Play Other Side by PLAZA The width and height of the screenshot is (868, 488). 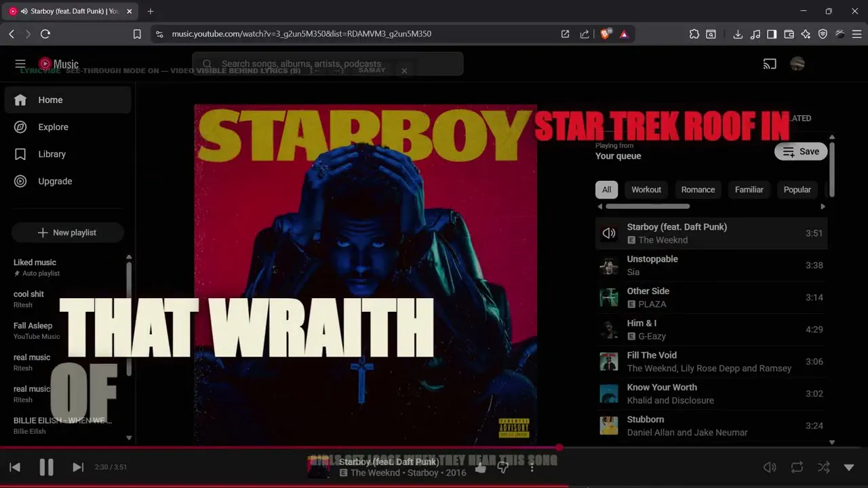(711, 297)
